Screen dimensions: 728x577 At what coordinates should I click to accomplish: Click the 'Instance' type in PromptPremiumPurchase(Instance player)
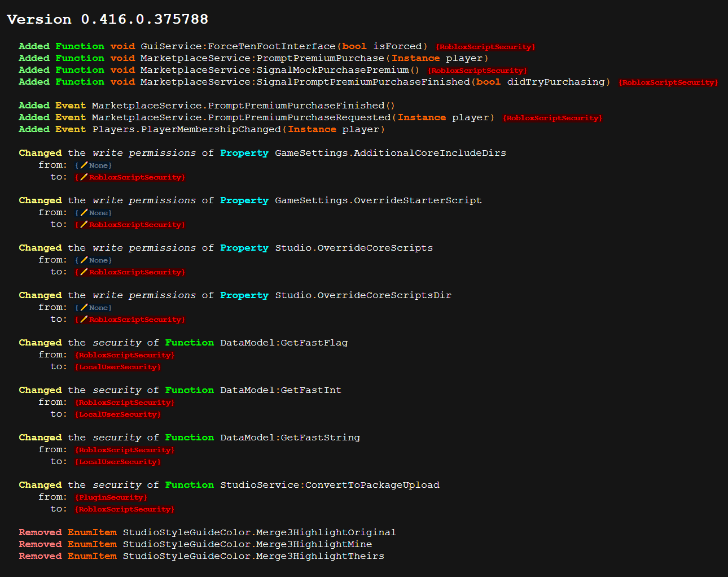pos(416,58)
